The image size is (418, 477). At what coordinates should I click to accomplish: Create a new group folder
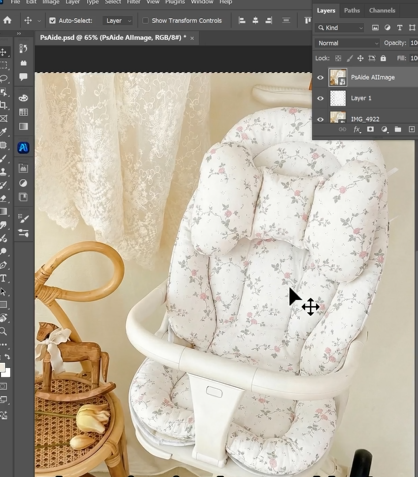[398, 129]
